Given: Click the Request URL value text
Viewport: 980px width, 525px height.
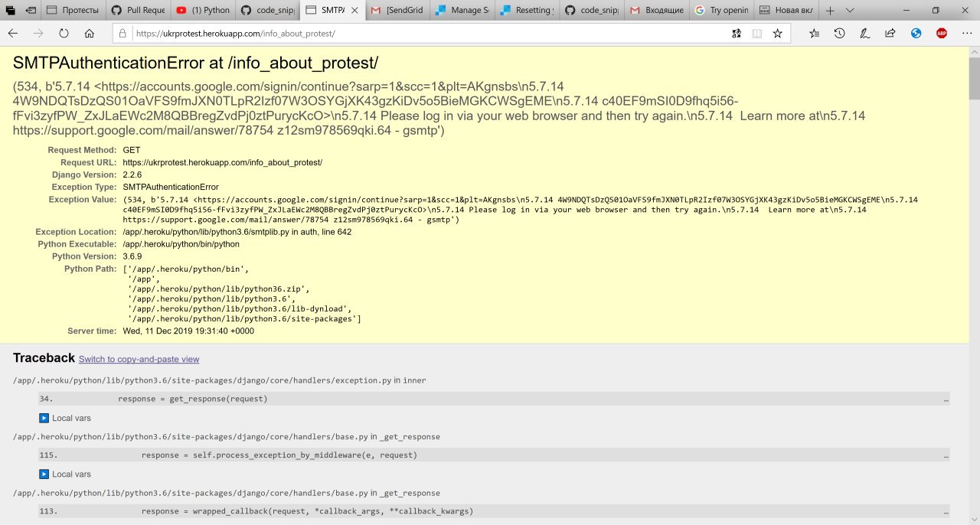Looking at the screenshot, I should [222, 162].
